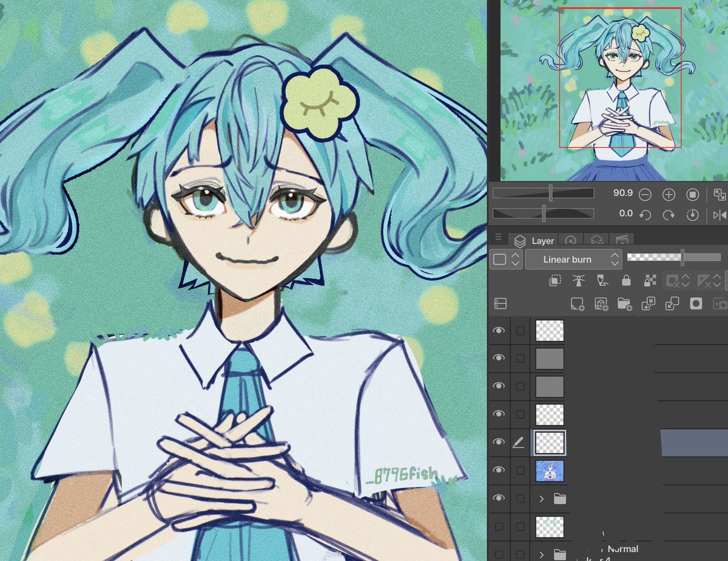Create a new layer folder
Image resolution: width=728 pixels, height=561 pixels.
click(x=625, y=304)
